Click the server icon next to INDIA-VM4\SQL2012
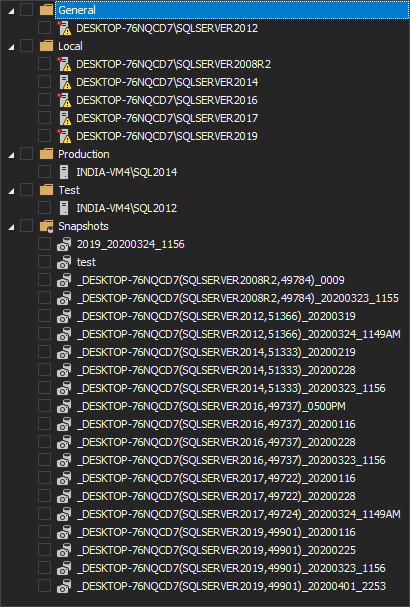Image resolution: width=410 pixels, height=607 pixels. tap(64, 208)
